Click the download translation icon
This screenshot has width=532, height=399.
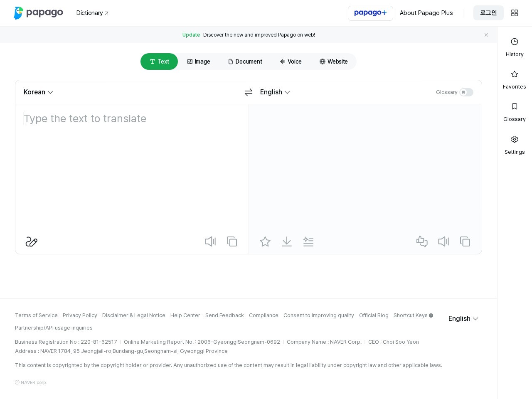[287, 241]
